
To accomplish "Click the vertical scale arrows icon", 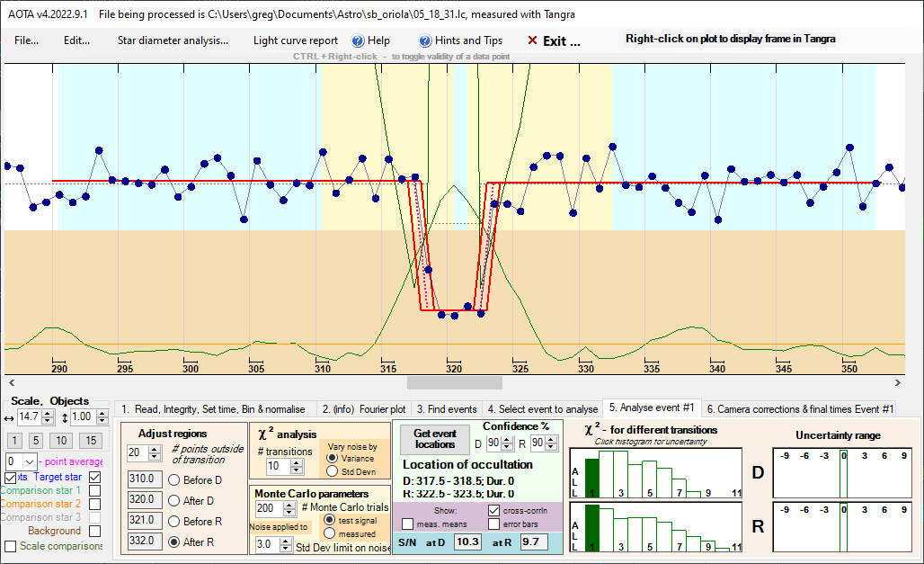I will [62, 417].
